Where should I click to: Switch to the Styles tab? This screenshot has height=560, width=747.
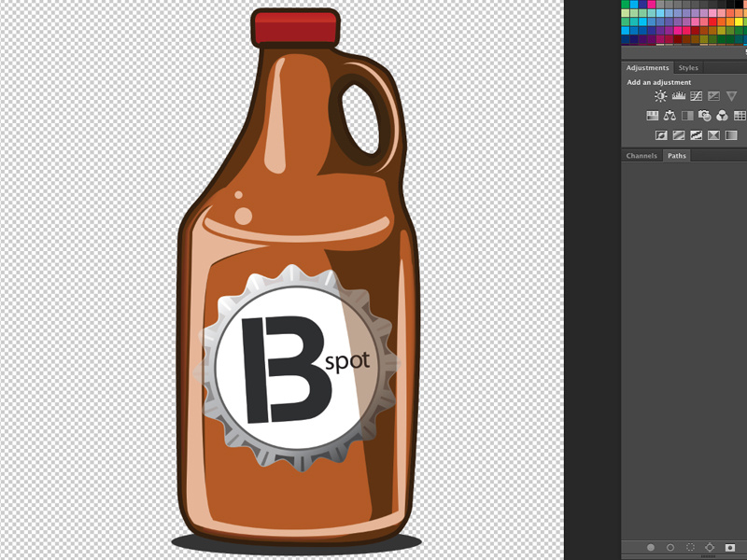[x=688, y=67]
